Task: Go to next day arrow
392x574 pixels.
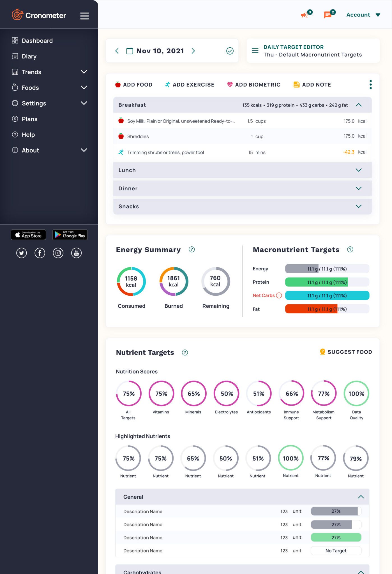Action: (193, 51)
